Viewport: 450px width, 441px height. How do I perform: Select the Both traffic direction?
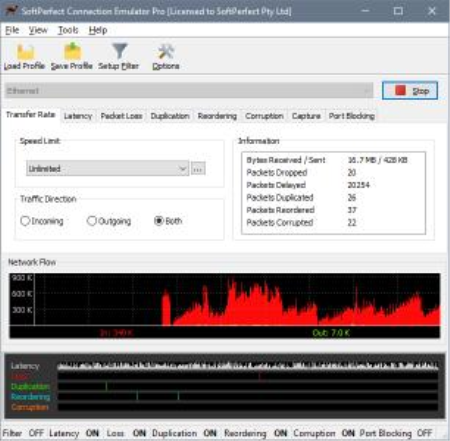168,221
